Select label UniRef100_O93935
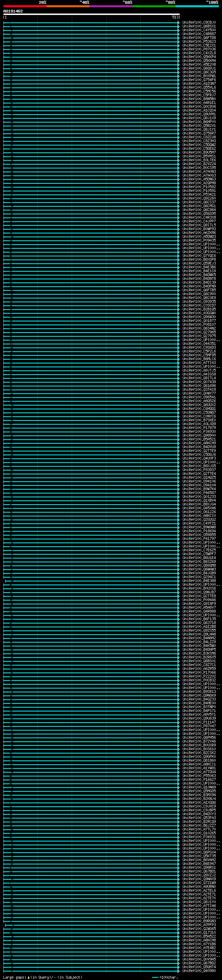Image resolution: width=222 pixels, height=980 pixels. pos(199,302)
